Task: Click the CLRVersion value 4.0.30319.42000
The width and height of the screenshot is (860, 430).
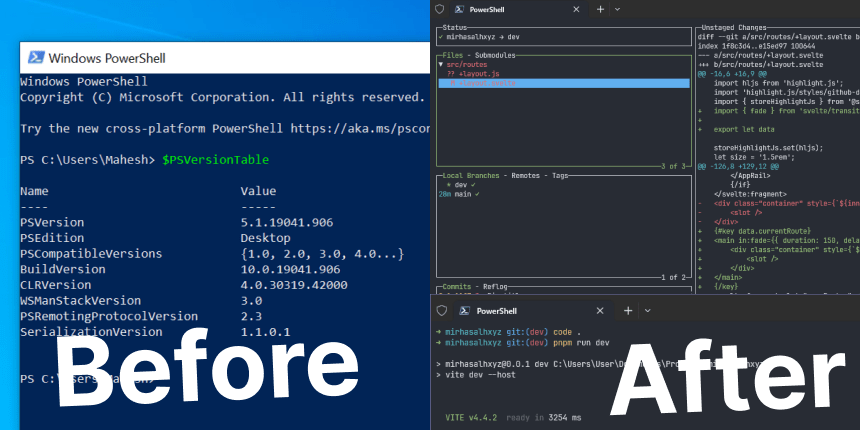Action: click(x=293, y=285)
